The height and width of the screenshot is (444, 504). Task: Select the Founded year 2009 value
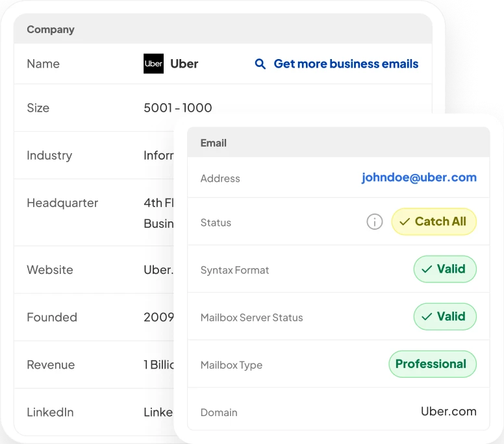158,317
